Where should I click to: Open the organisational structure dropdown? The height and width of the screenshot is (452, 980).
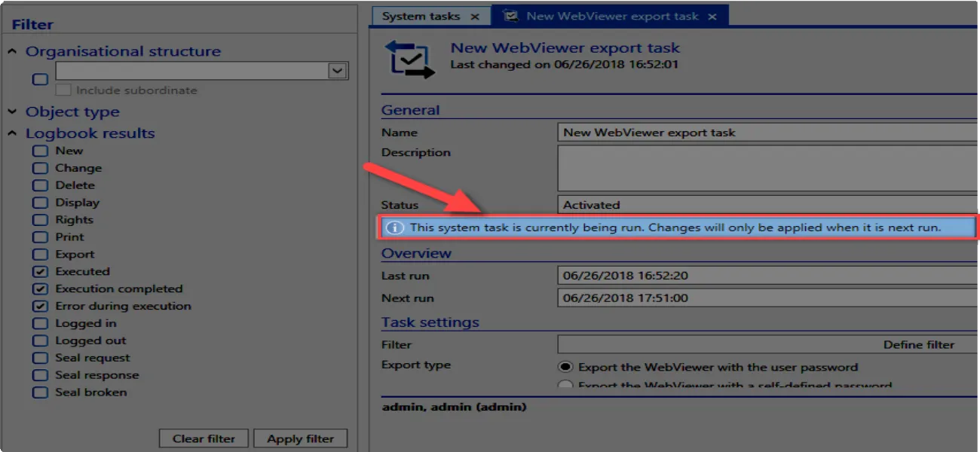click(337, 71)
